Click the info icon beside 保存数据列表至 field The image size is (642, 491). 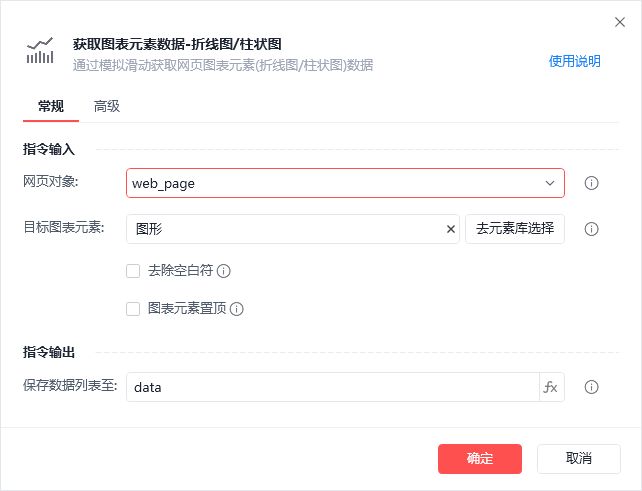click(591, 387)
